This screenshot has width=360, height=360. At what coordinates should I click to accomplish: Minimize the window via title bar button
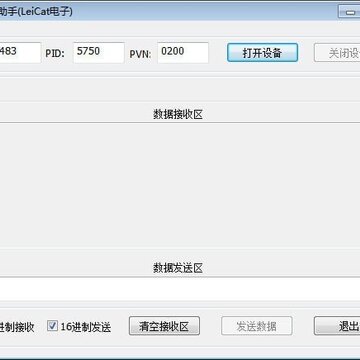click(349, 12)
